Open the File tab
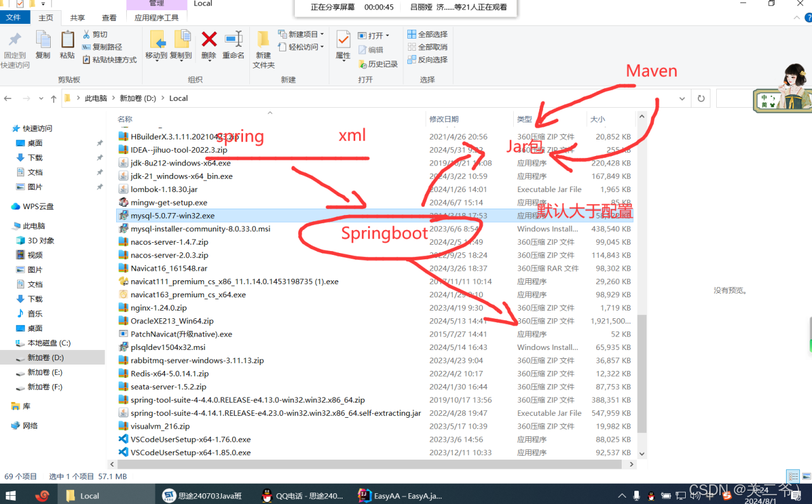Image resolution: width=812 pixels, height=504 pixels. pyautogui.click(x=14, y=18)
